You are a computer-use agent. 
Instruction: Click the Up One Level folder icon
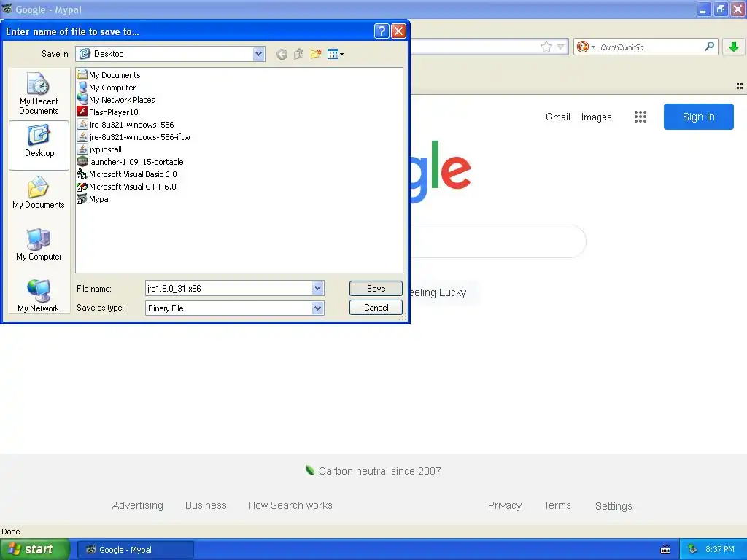click(x=298, y=54)
